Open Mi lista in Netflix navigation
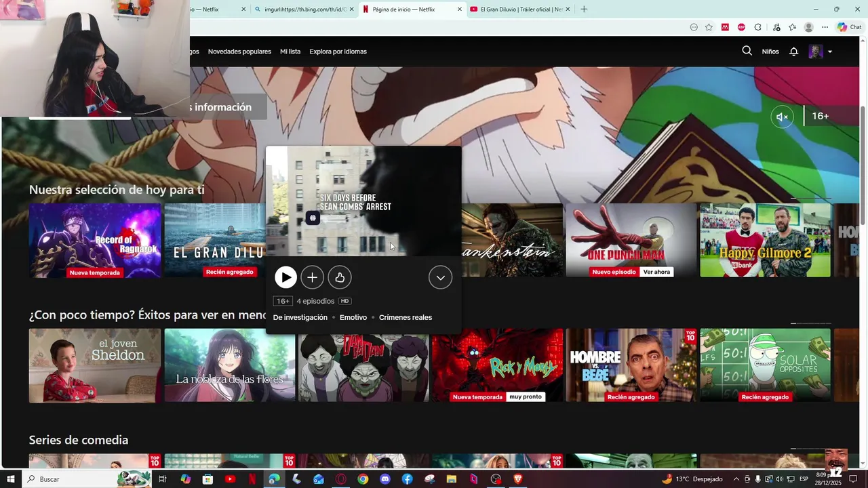868x488 pixels. (x=290, y=52)
